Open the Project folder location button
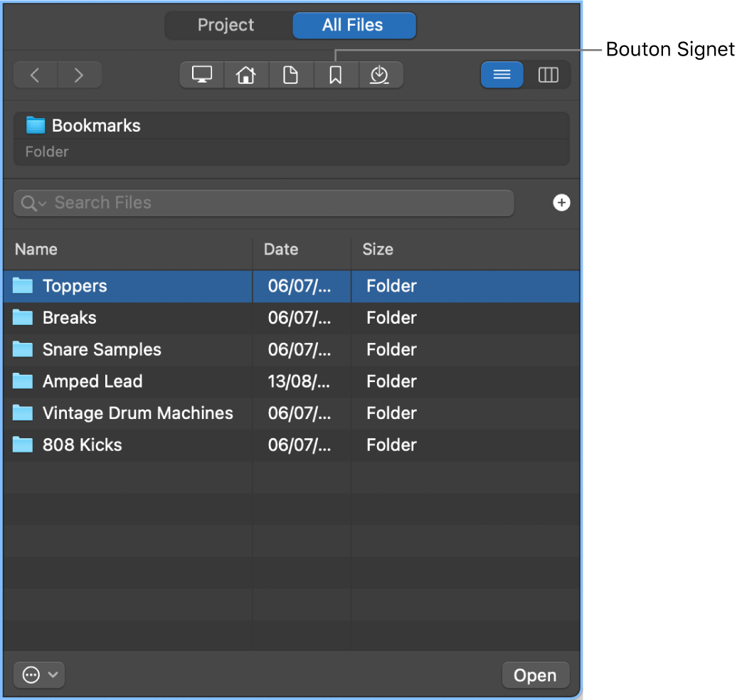742x700 pixels. [291, 75]
